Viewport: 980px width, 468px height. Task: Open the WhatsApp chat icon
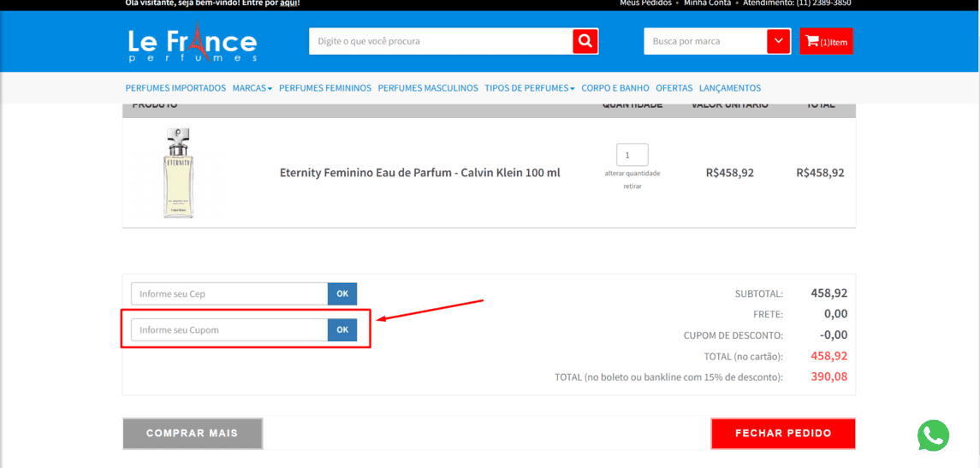[933, 435]
